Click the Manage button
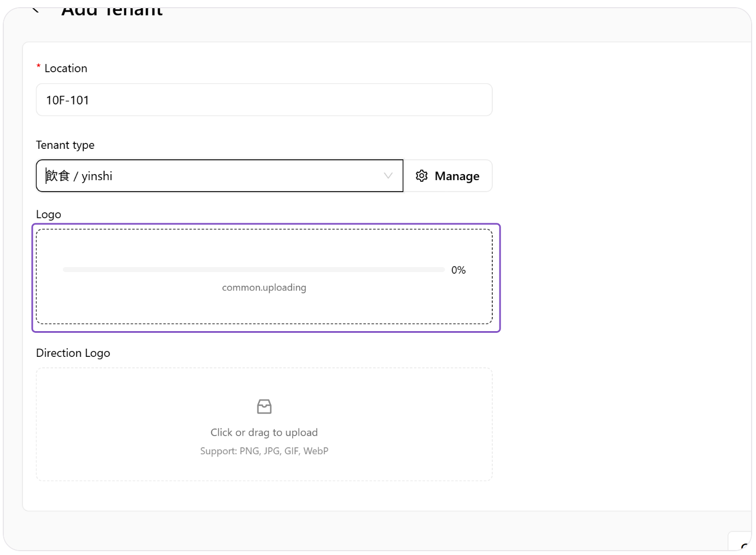This screenshot has height=555, width=756. tap(447, 176)
